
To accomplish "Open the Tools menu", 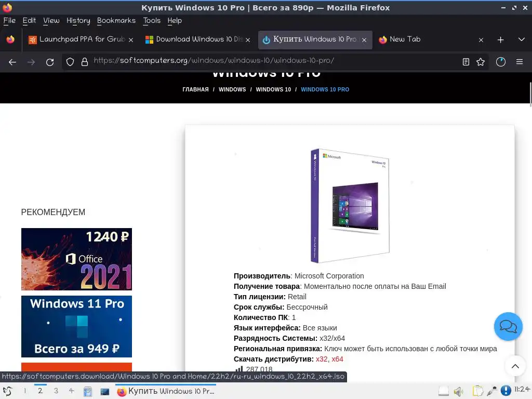I will click(x=152, y=21).
